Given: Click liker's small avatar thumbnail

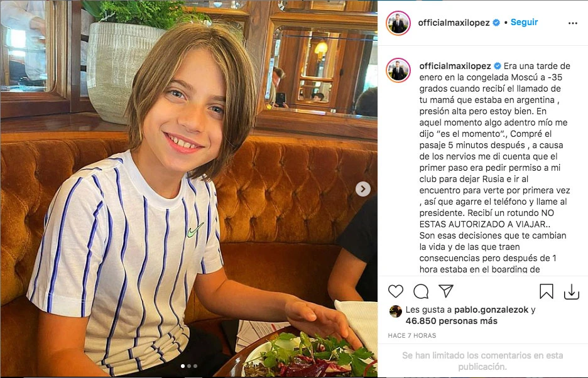Looking at the screenshot, I should pyautogui.click(x=395, y=311).
